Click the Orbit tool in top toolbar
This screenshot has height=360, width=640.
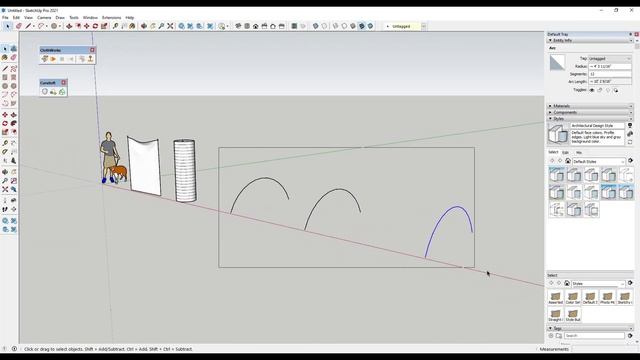[144, 26]
